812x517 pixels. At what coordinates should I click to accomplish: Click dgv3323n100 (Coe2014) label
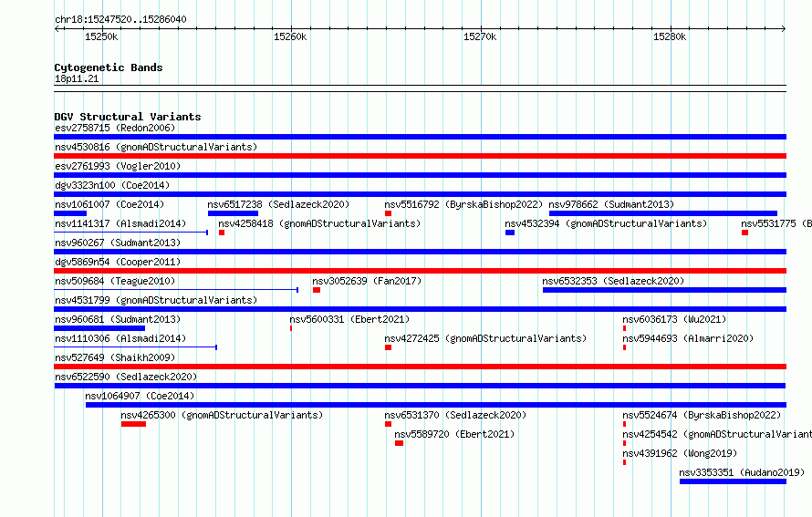[112, 185]
